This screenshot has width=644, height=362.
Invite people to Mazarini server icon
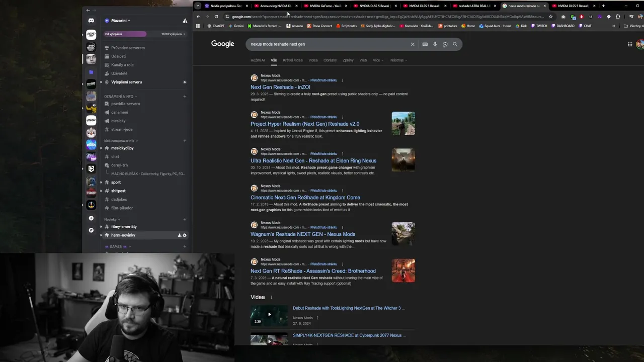coord(185,21)
